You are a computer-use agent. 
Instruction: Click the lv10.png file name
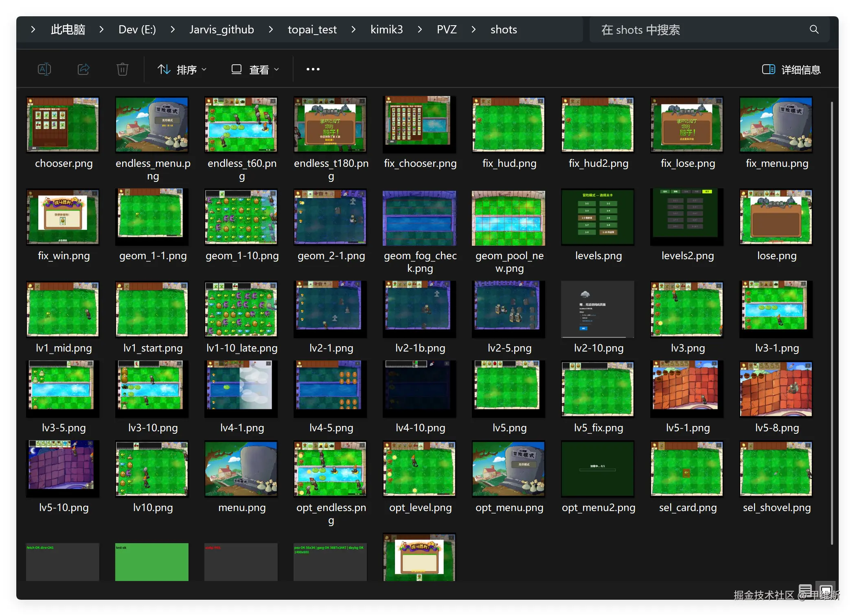[x=153, y=507]
